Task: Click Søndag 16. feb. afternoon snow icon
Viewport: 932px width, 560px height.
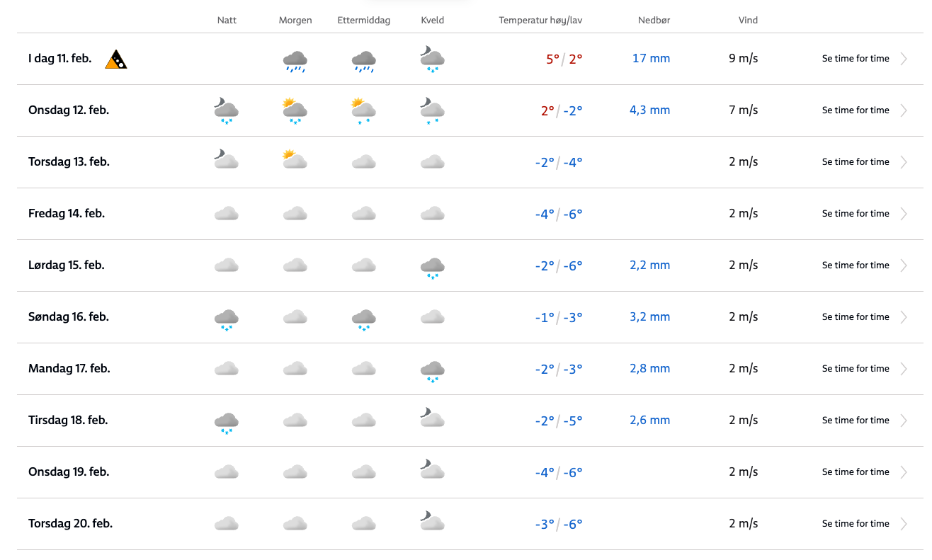Action: point(364,319)
